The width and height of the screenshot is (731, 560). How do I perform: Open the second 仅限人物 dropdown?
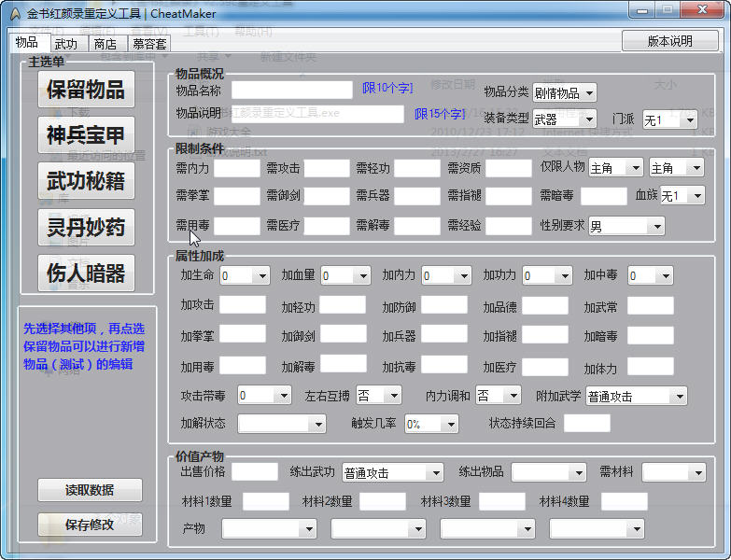(x=677, y=168)
